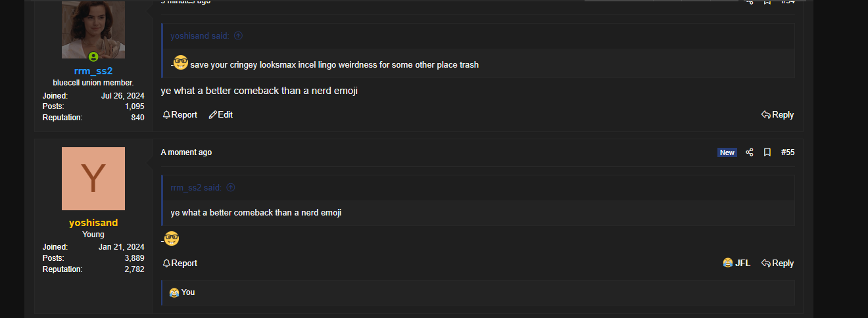Click rrm_ss2's profile picture
The height and width of the screenshot is (318, 868).
[x=93, y=30]
